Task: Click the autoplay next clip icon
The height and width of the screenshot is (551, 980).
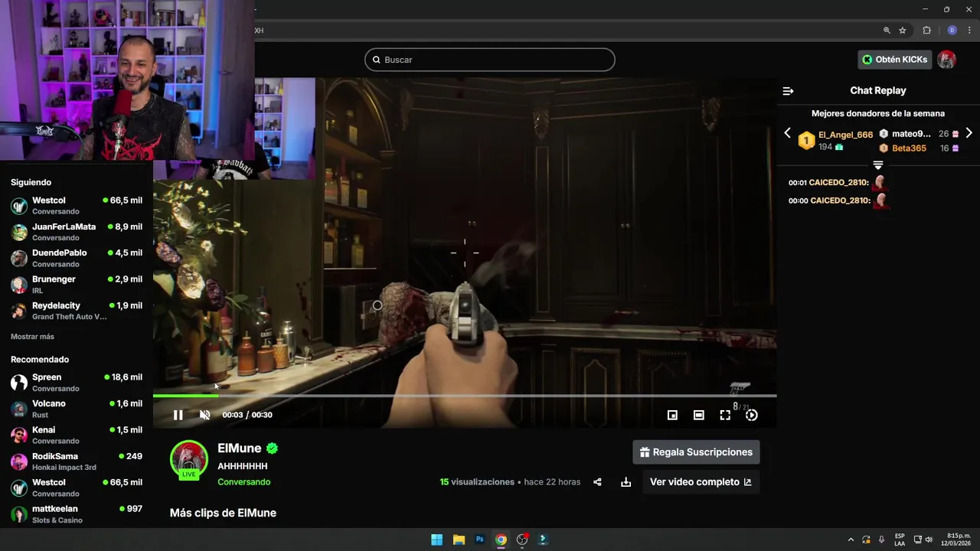Action: (x=752, y=415)
